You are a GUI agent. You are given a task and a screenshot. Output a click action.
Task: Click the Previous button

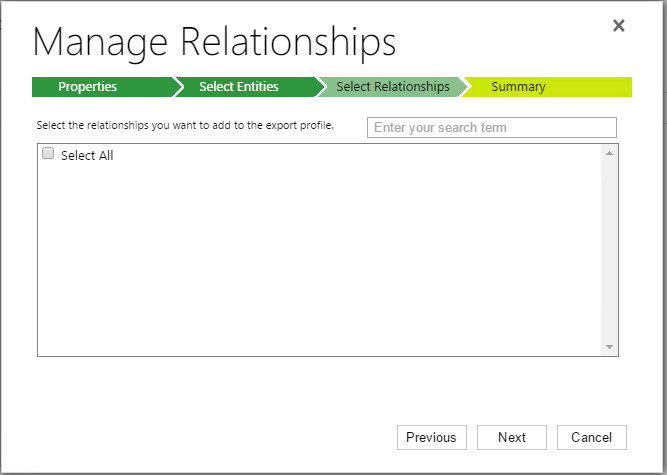pyautogui.click(x=432, y=437)
